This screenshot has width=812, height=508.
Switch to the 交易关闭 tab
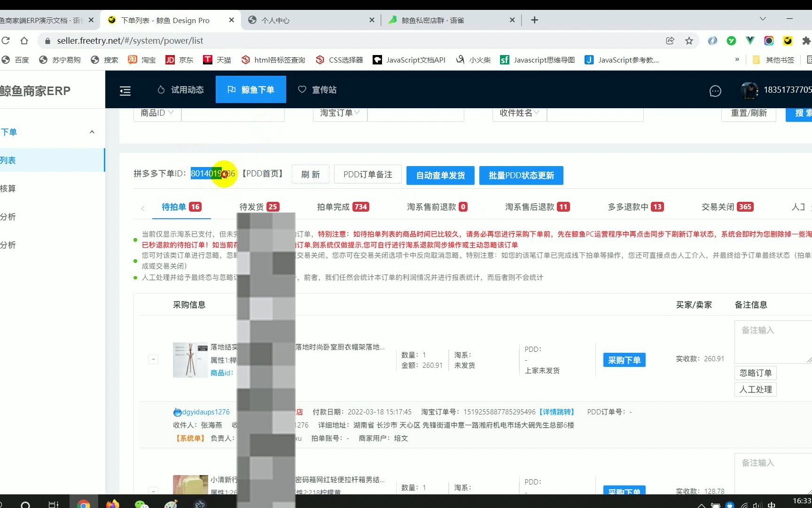727,207
